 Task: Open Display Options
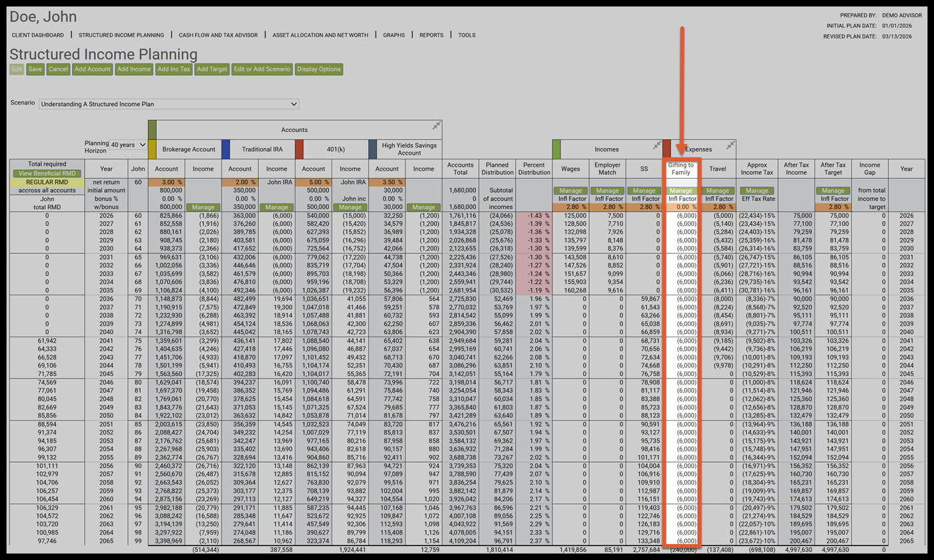[x=318, y=69]
